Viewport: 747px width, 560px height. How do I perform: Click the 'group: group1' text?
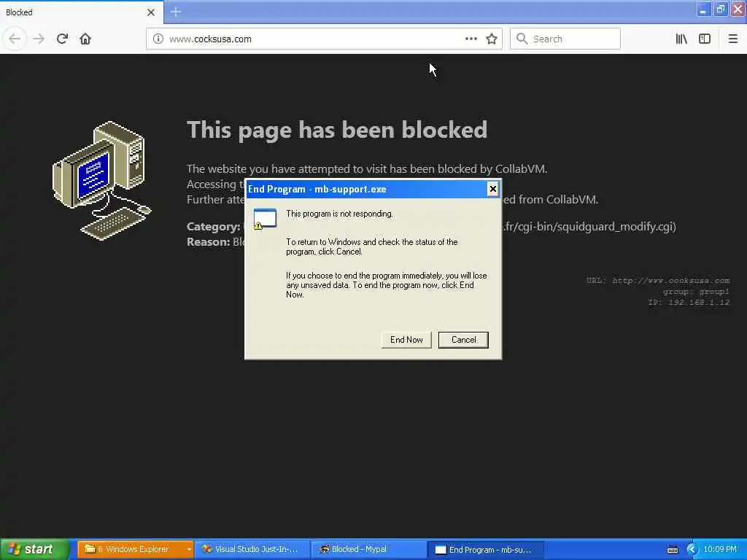pyautogui.click(x=696, y=292)
